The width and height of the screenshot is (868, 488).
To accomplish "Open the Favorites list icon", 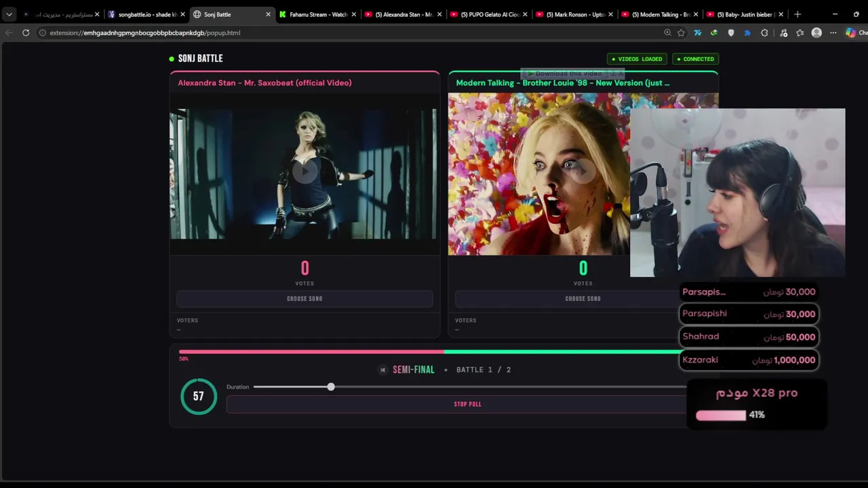I will coord(800,33).
